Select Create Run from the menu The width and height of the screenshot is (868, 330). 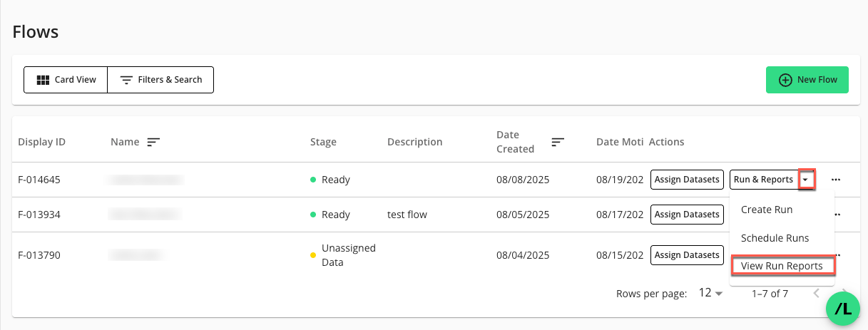(767, 210)
